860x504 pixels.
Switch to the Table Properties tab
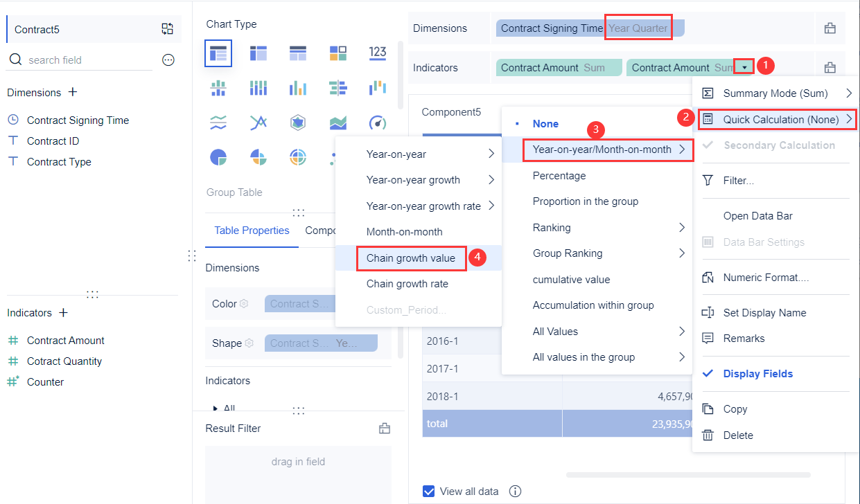click(252, 230)
